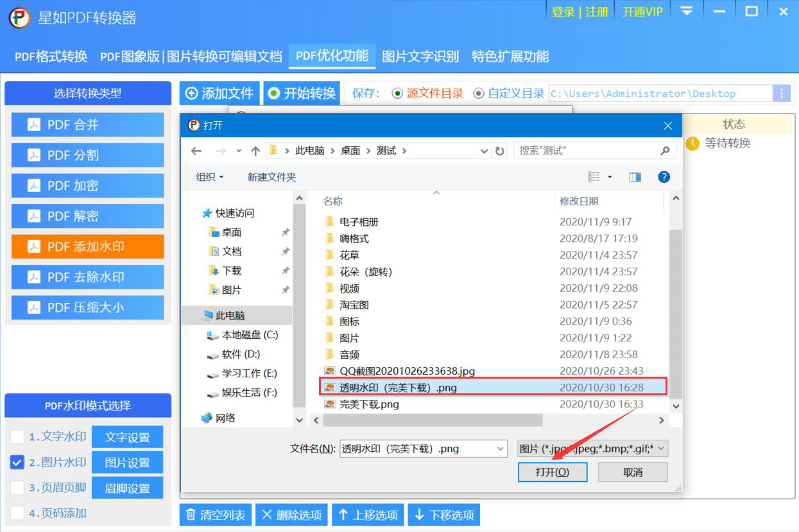The image size is (799, 532).
Task: Click the app logo in the title bar
Action: [x=19, y=17]
